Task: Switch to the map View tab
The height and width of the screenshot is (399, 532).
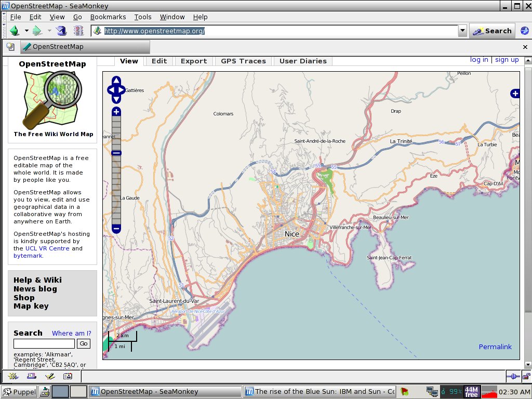Action: (129, 61)
